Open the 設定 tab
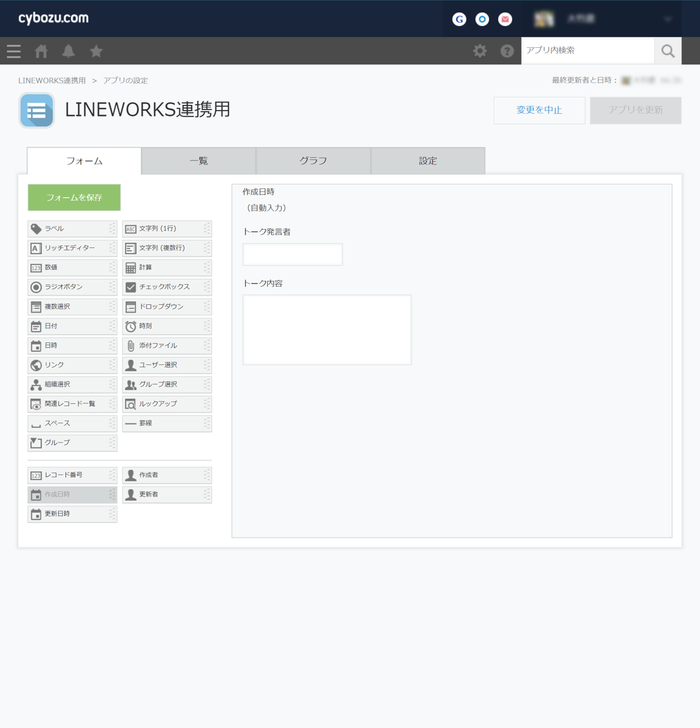Viewport: 700px width, 728px height. tap(428, 161)
